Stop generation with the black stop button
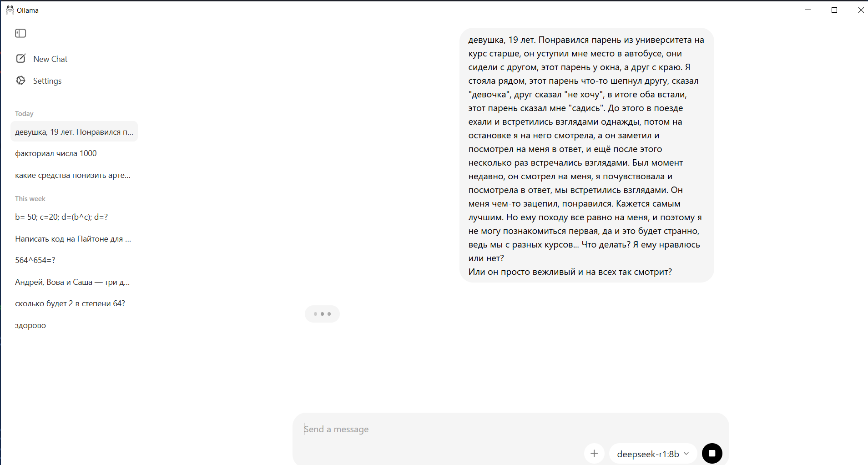This screenshot has height=465, width=868. [x=712, y=453]
